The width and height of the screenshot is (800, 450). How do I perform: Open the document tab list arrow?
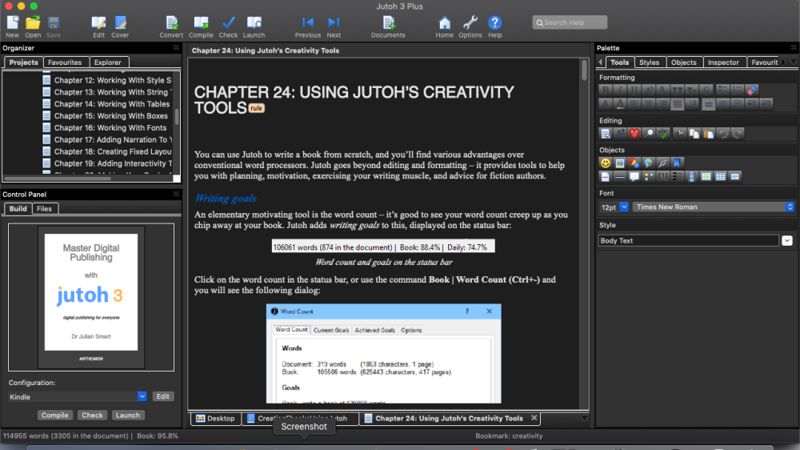[584, 418]
